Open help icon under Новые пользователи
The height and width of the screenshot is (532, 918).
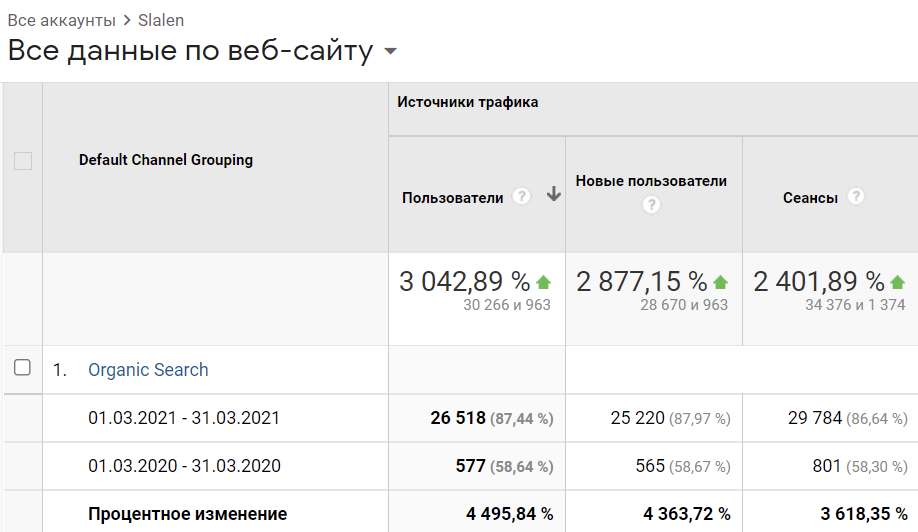(x=651, y=205)
